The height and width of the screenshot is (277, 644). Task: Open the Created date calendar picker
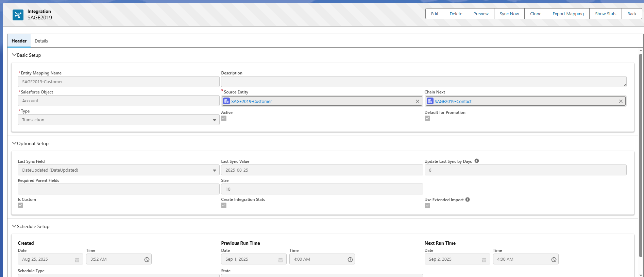pyautogui.click(x=77, y=260)
